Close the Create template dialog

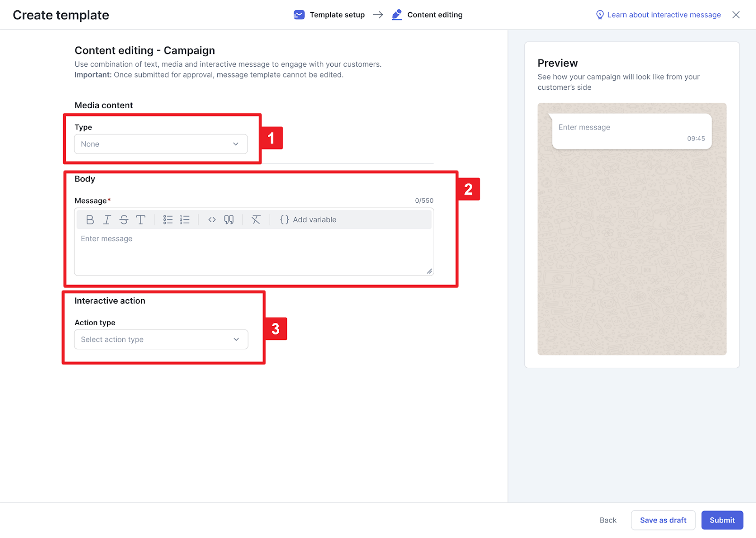tap(736, 15)
